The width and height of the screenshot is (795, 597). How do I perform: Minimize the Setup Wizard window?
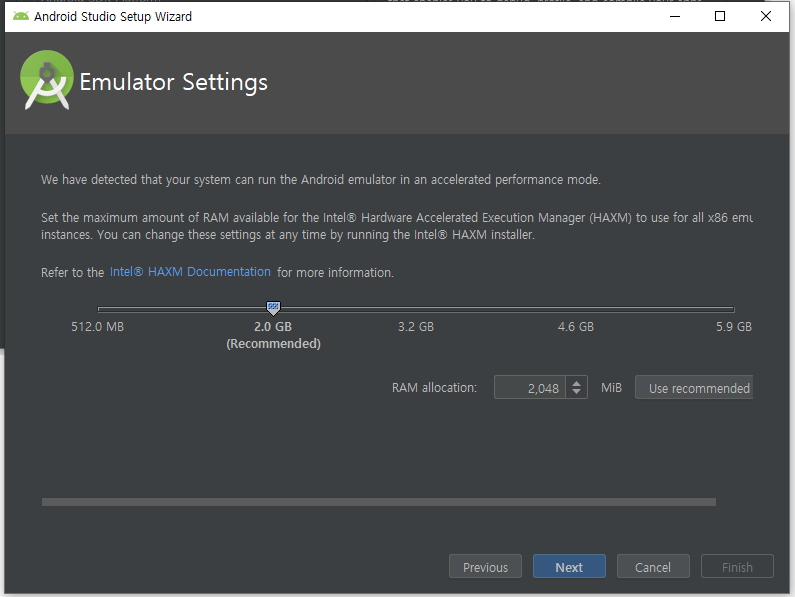[675, 16]
